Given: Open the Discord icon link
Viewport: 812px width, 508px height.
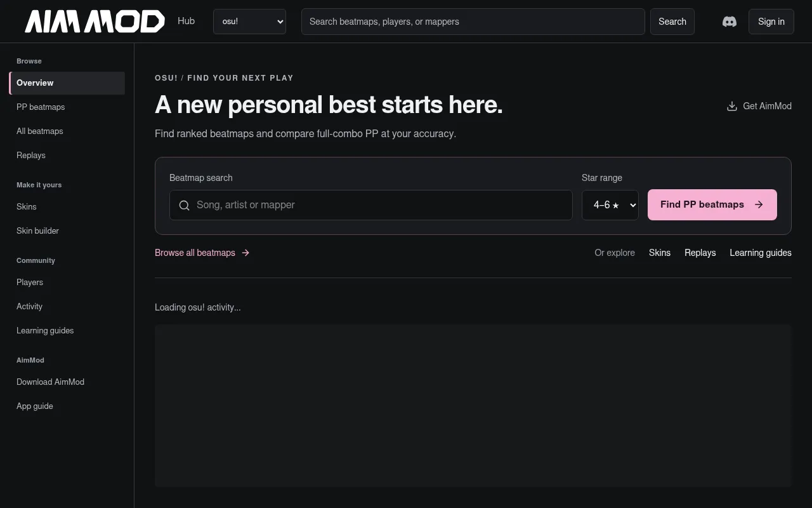Looking at the screenshot, I should click(730, 22).
